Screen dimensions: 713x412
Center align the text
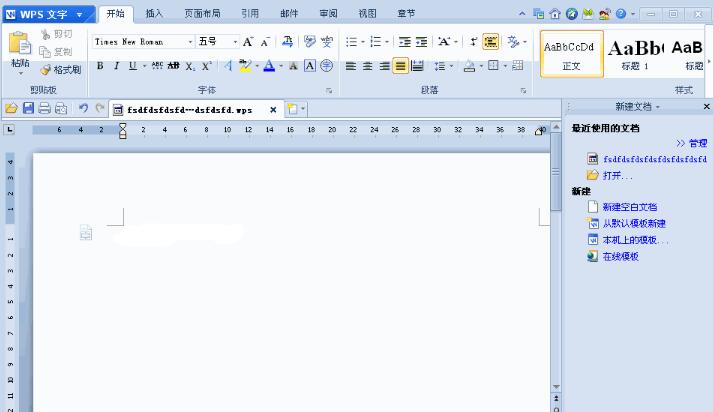[367, 66]
